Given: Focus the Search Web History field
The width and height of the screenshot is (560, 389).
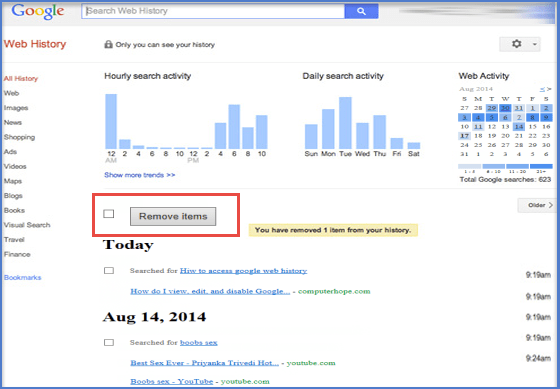Looking at the screenshot, I should (x=213, y=11).
